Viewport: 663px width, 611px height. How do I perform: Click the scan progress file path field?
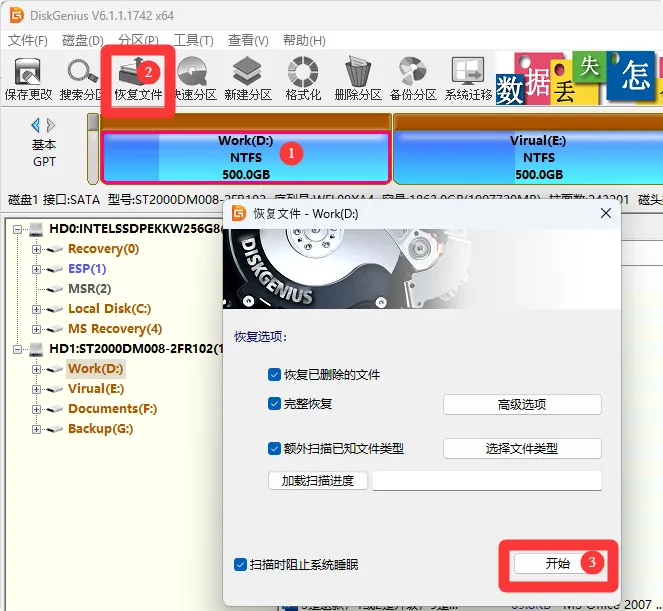pos(487,481)
